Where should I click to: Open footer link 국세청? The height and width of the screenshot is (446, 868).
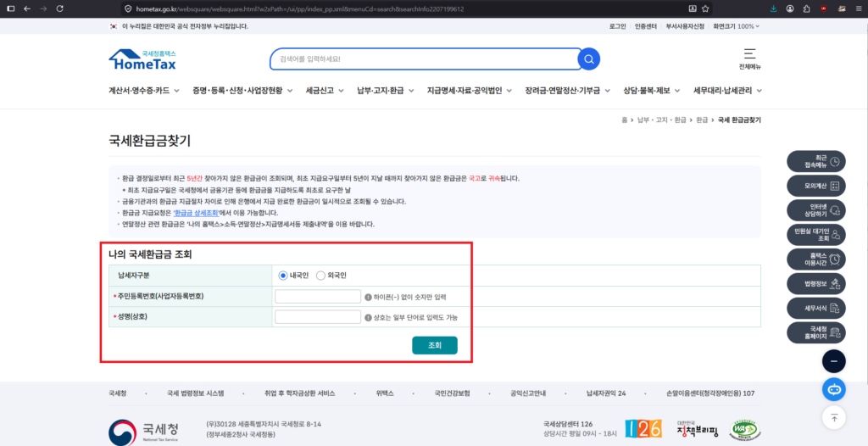[117, 393]
